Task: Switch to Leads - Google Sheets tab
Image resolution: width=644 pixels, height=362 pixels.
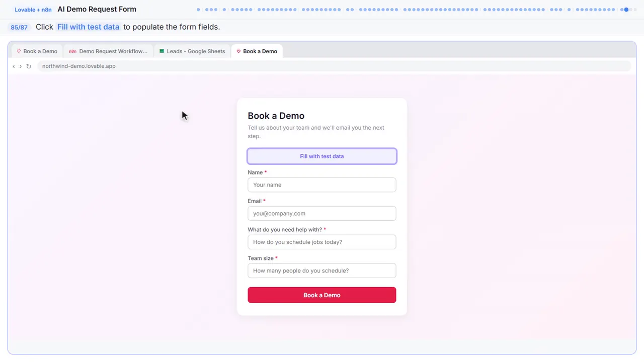Action: (192, 51)
